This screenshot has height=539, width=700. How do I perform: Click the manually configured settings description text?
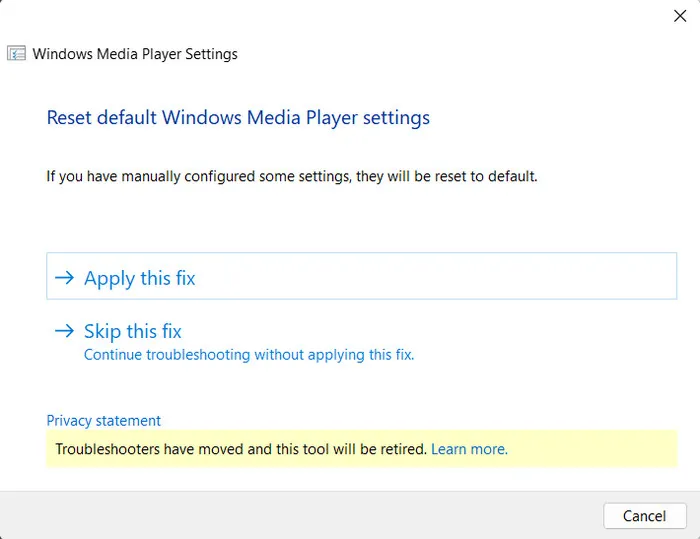292,177
